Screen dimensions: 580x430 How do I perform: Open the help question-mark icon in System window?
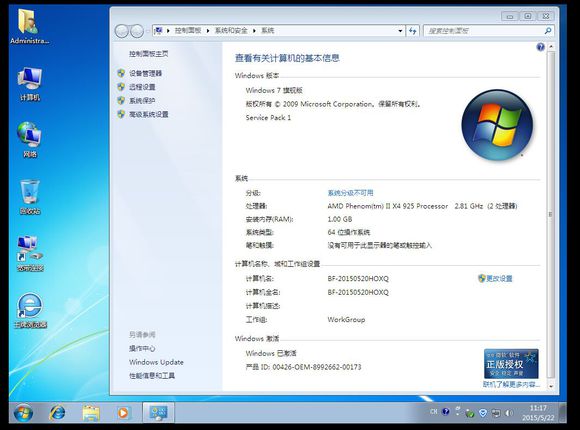click(x=540, y=47)
